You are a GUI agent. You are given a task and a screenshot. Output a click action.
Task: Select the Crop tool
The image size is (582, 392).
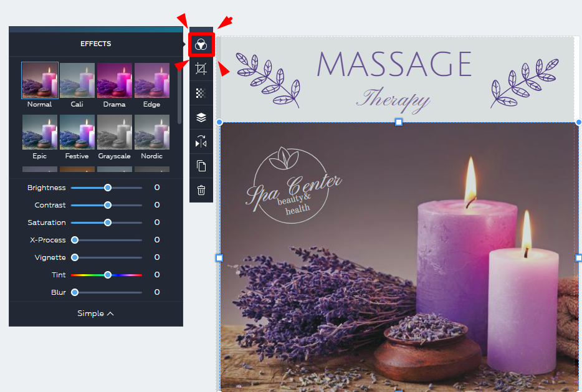(x=201, y=69)
